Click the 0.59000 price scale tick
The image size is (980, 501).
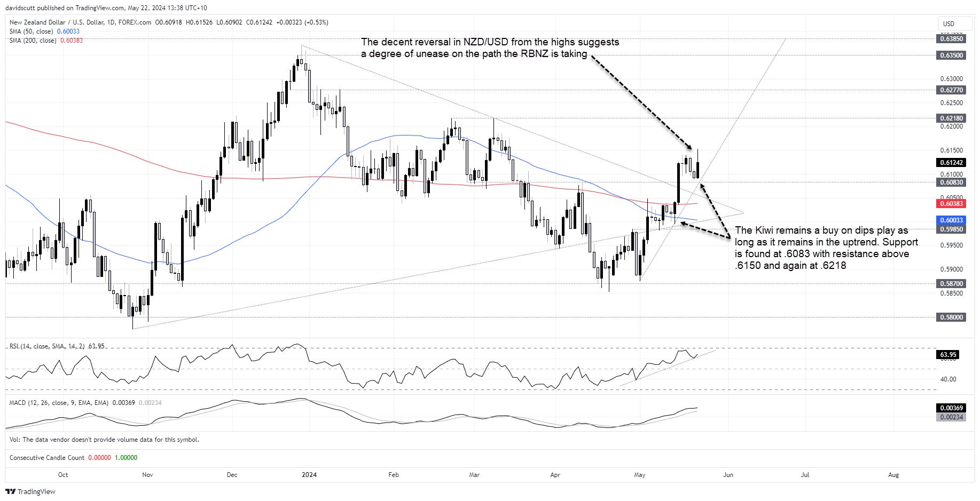[x=951, y=269]
